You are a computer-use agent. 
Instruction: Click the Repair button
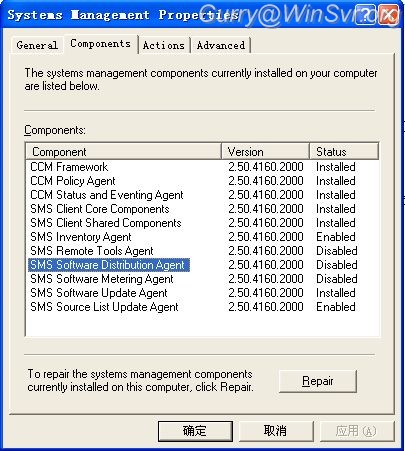tap(318, 381)
